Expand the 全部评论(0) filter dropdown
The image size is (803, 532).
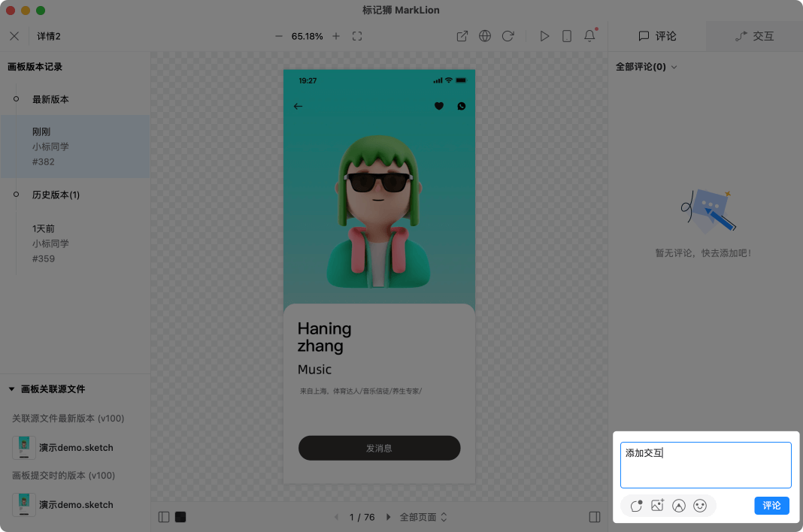pos(647,67)
